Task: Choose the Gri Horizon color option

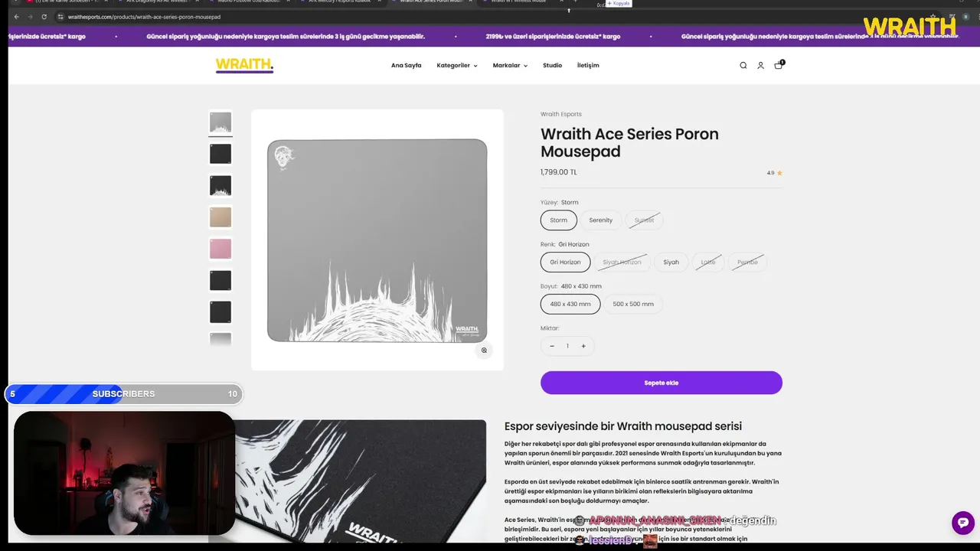Action: [x=566, y=262]
